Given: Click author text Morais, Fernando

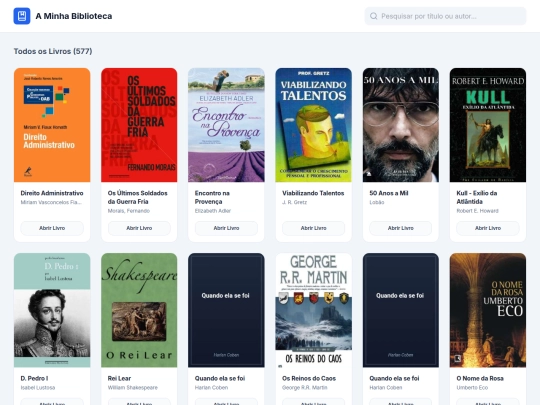Looking at the screenshot, I should click(129, 211).
